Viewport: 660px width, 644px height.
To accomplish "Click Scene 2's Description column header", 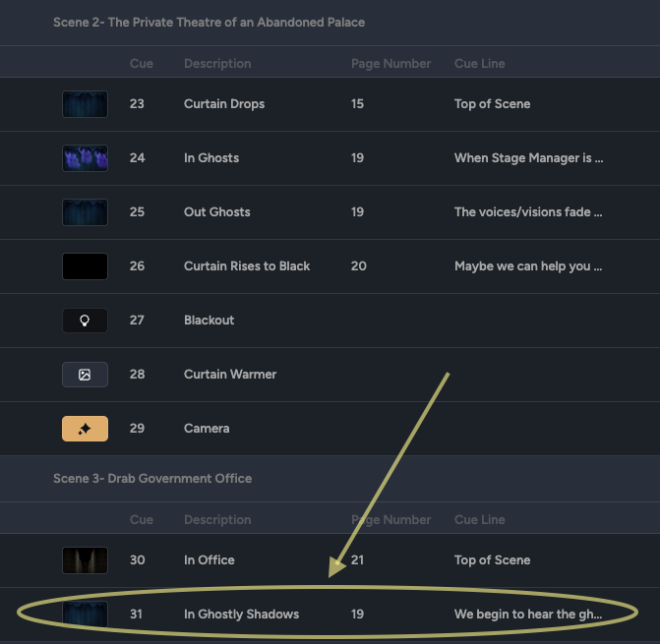I will tap(217, 64).
